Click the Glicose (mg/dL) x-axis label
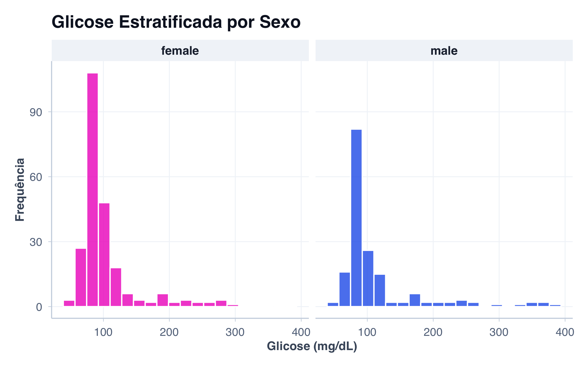This screenshot has height=368, width=588. (x=312, y=346)
